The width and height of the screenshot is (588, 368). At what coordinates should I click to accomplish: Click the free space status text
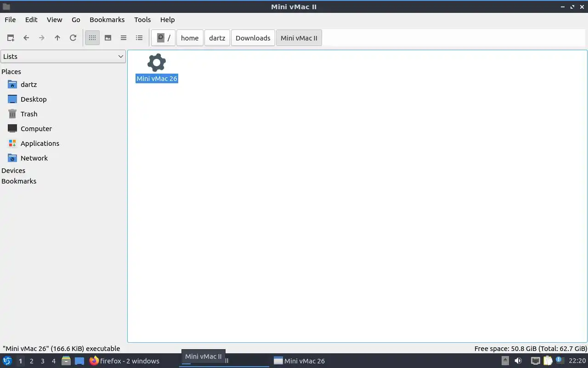531,349
